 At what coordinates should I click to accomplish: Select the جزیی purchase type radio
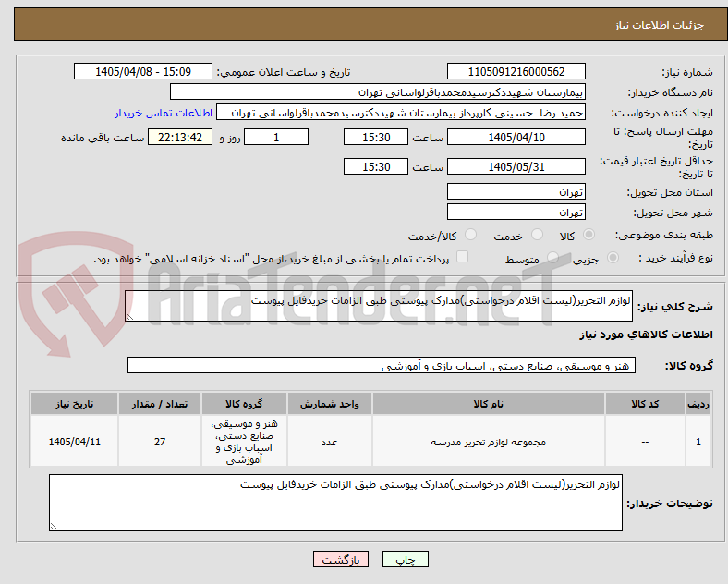pyautogui.click(x=613, y=258)
